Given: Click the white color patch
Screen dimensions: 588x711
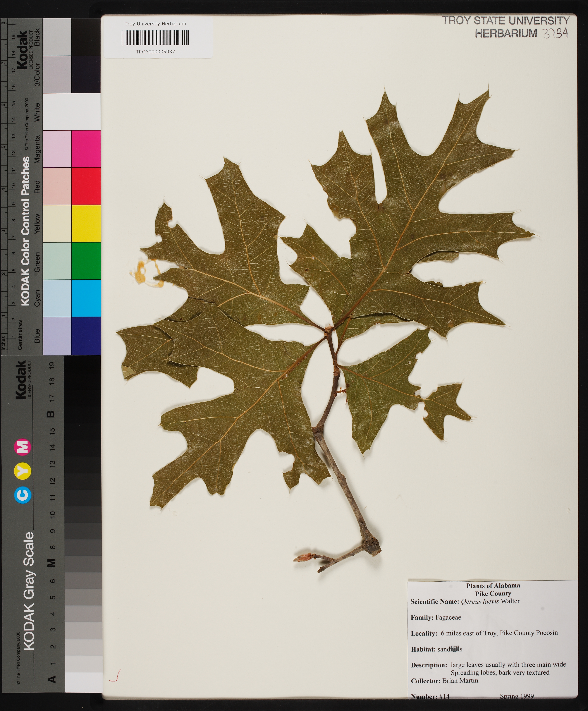Looking at the screenshot, I should (72, 111).
